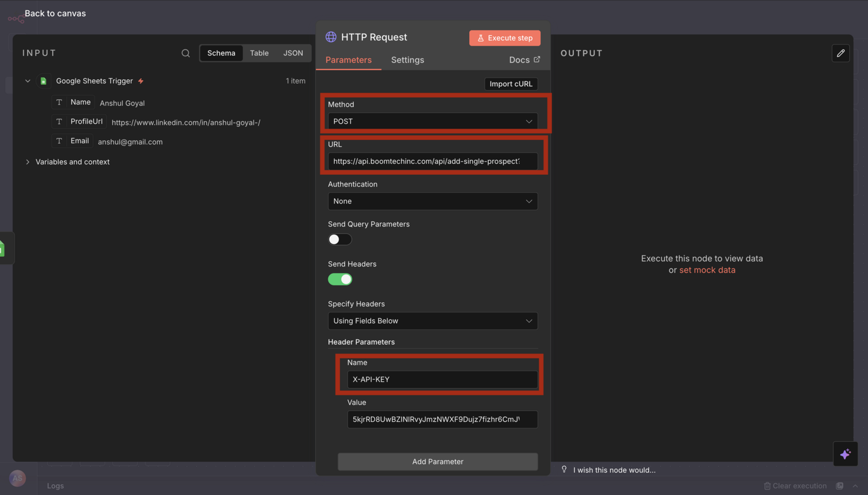This screenshot has height=495, width=868.
Task: Collapse the Google Sheets Trigger node
Action: tap(28, 81)
